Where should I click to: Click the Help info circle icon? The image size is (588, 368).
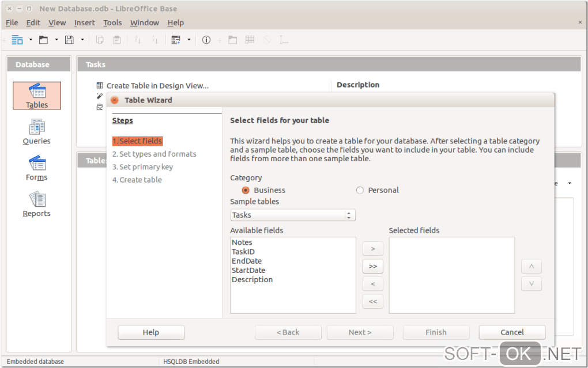pyautogui.click(x=206, y=40)
